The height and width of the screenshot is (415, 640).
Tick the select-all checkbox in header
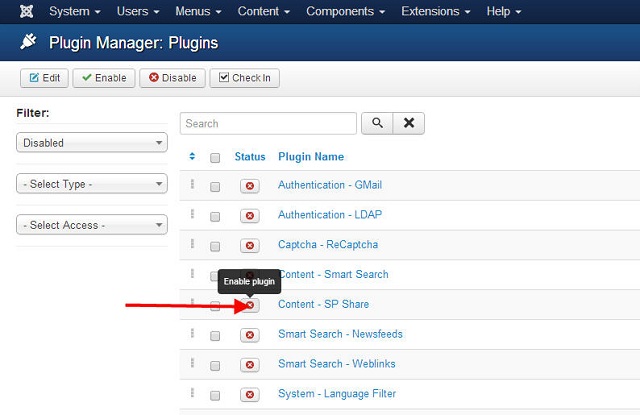point(215,158)
